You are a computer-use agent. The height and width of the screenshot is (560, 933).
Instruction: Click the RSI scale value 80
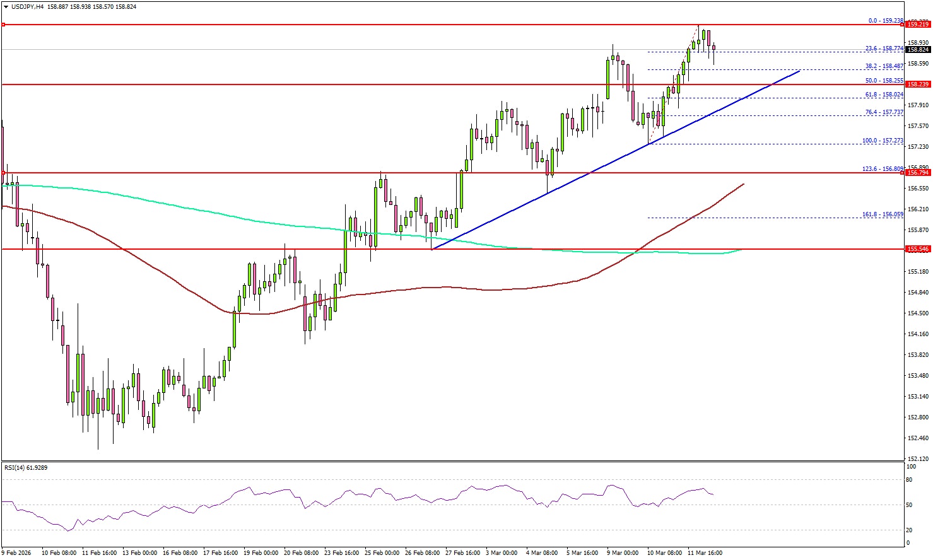click(x=909, y=480)
